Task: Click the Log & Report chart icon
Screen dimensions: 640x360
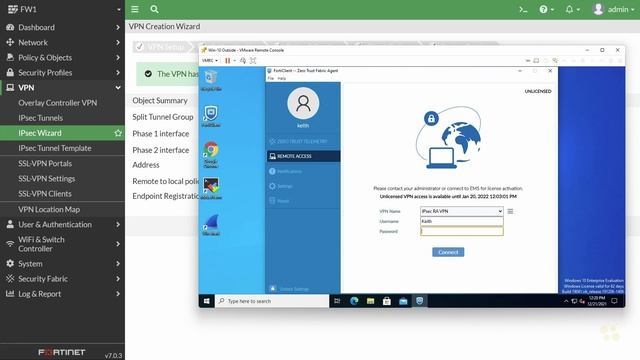Action: [10, 294]
